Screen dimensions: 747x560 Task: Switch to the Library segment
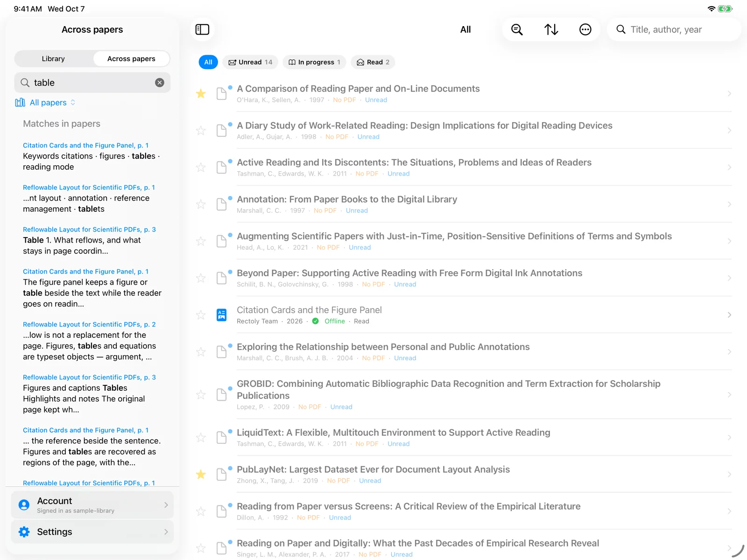(53, 59)
